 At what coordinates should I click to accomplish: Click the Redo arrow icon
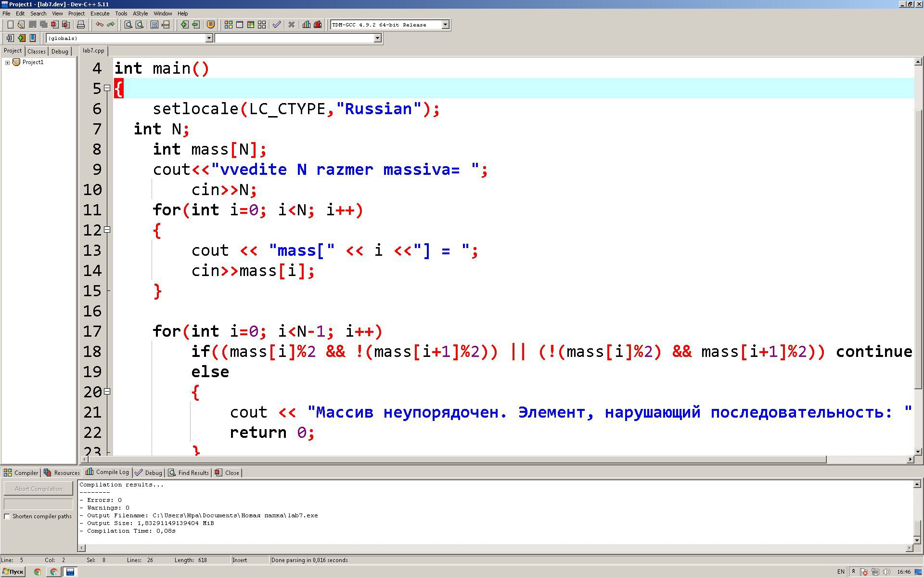click(x=111, y=25)
